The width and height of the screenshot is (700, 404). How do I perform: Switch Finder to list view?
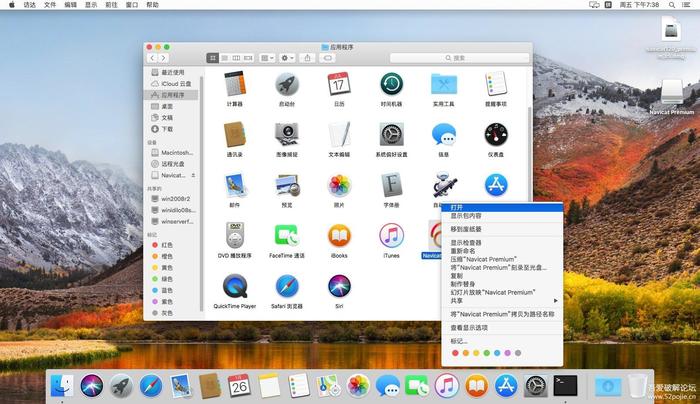(225, 58)
